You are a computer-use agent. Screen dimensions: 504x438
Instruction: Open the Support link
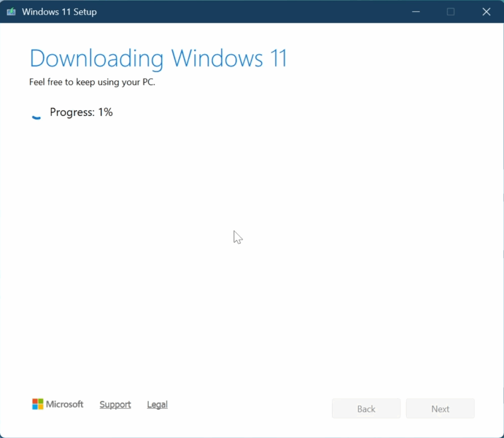pyautogui.click(x=115, y=404)
